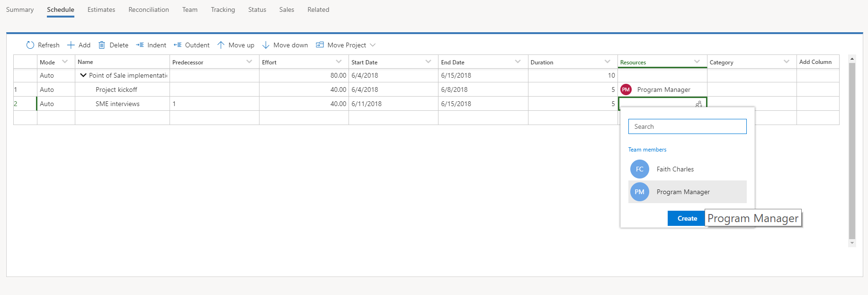The image size is (868, 295).
Task: Click the Create button
Action: pyautogui.click(x=687, y=218)
